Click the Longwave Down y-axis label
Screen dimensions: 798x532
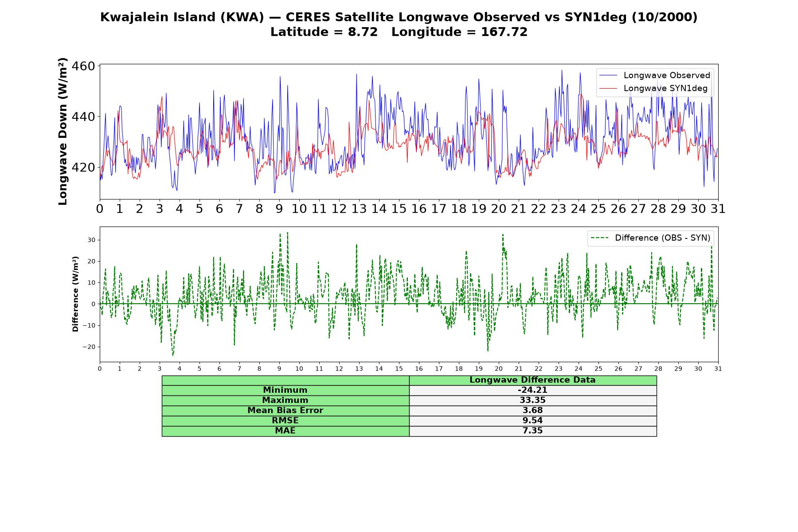(63, 131)
